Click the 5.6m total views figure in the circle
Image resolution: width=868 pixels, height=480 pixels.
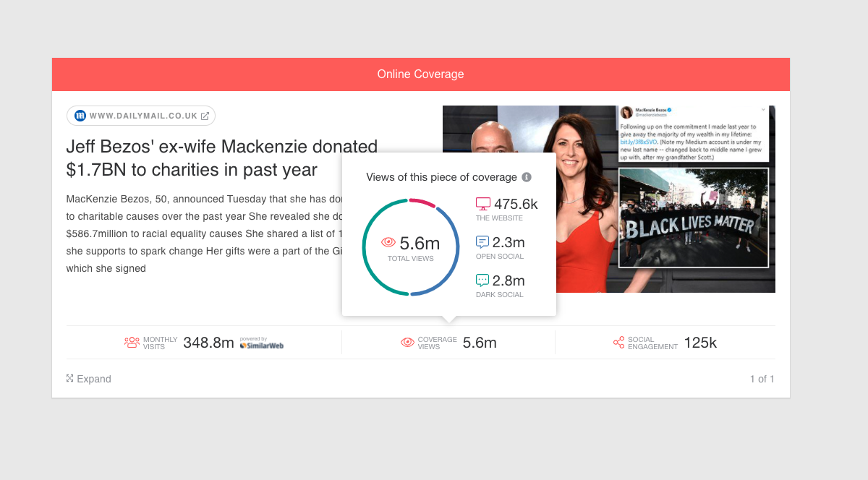click(x=420, y=243)
